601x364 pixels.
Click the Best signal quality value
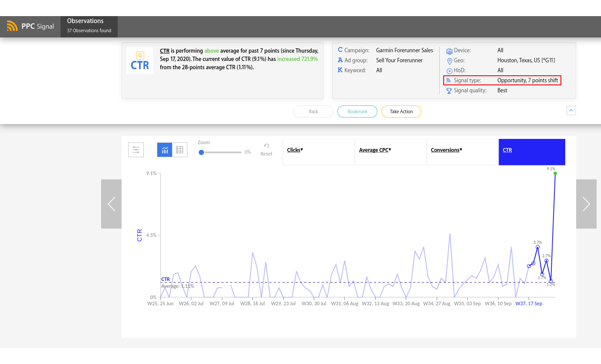502,91
